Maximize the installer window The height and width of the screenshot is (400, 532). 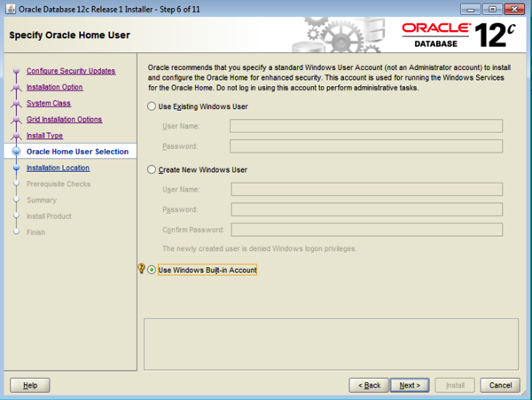click(x=492, y=9)
